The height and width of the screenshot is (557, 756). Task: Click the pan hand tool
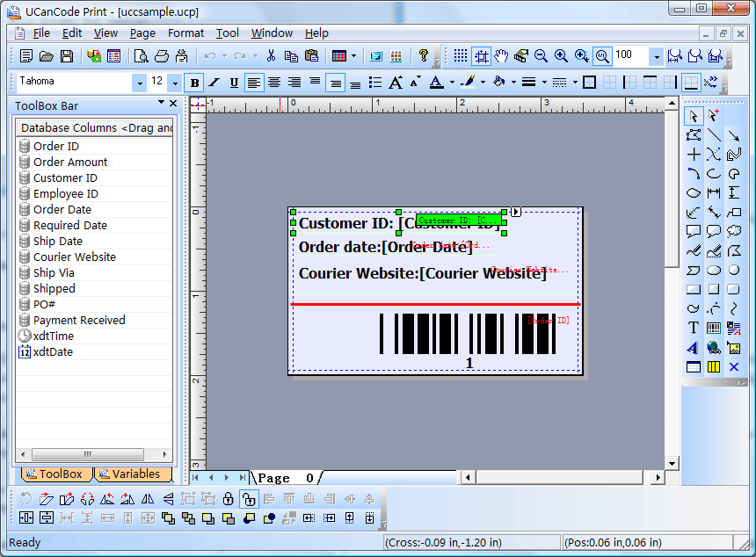(501, 56)
